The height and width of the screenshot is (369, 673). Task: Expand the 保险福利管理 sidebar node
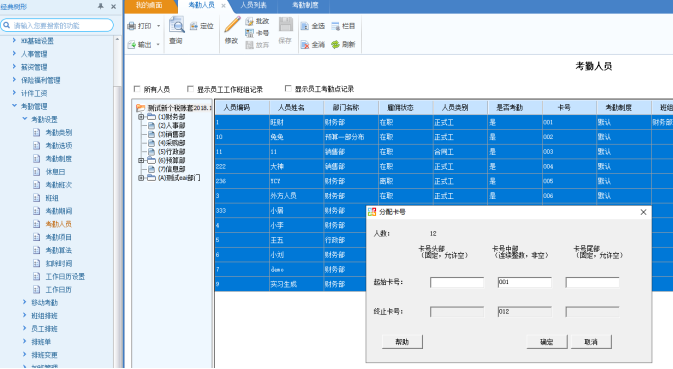coord(14,80)
